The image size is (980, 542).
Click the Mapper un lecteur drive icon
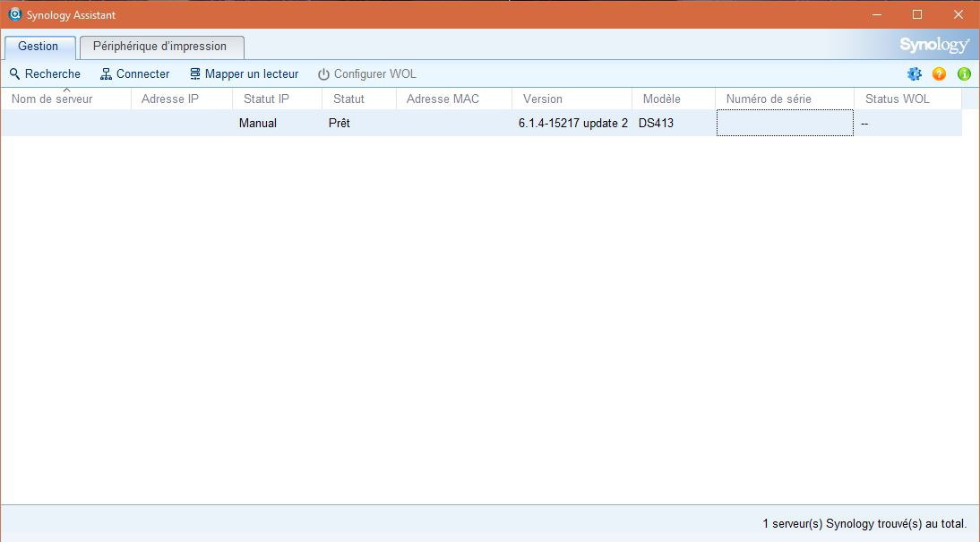click(195, 74)
